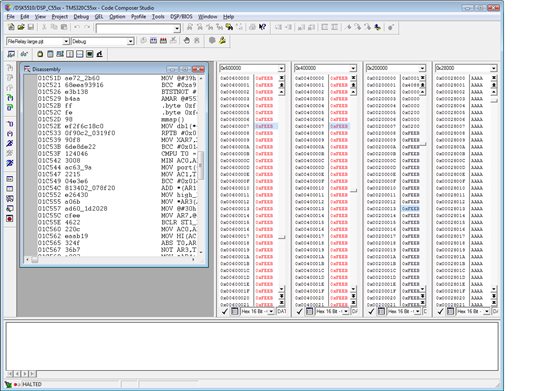Viewport: 550px width, 391px height.
Task: Click the Open file folder icon
Action: (21, 27)
